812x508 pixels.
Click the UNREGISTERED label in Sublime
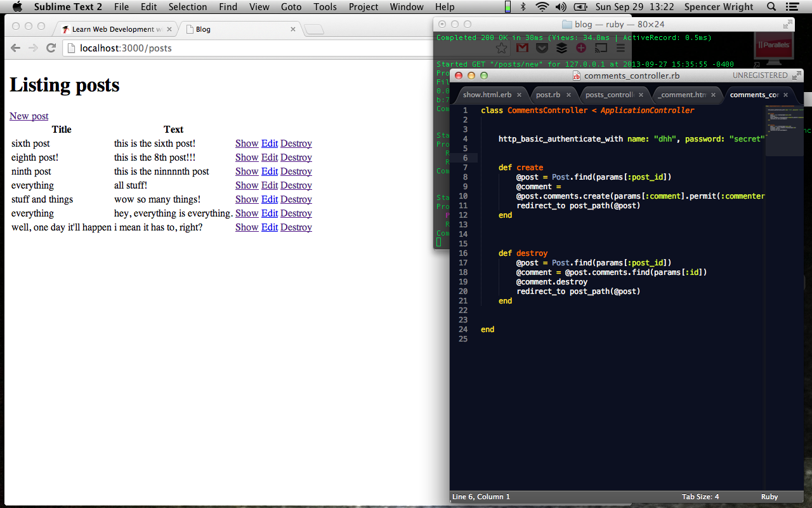[760, 76]
